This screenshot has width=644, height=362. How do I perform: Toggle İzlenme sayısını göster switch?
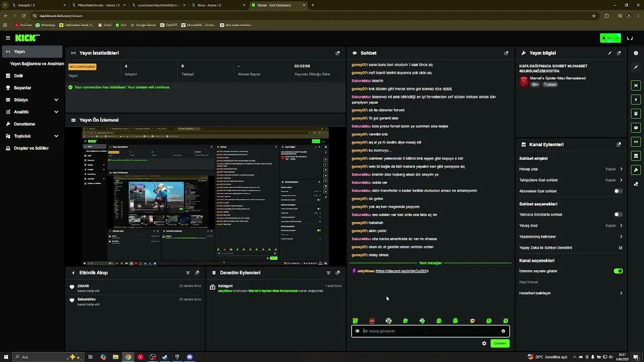coord(618,271)
